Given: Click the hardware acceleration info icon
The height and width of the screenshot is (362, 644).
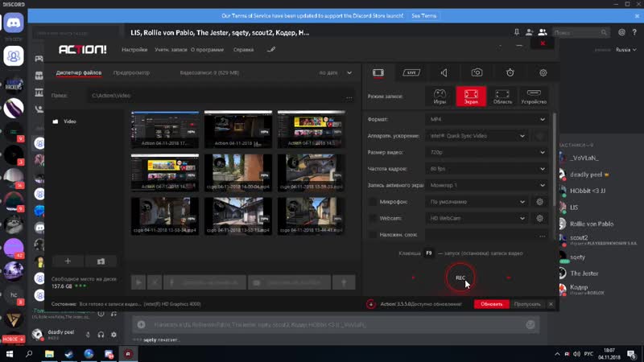Looking at the screenshot, I should (539, 136).
